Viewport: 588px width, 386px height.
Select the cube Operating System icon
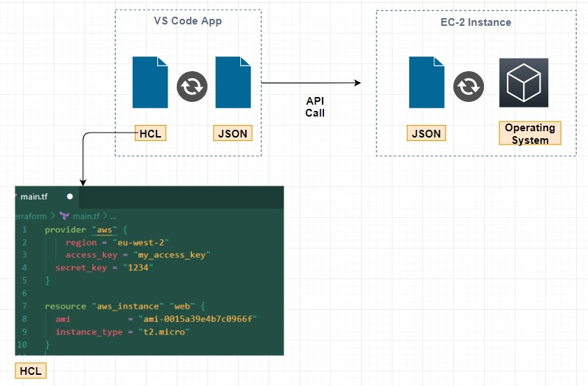coord(524,83)
